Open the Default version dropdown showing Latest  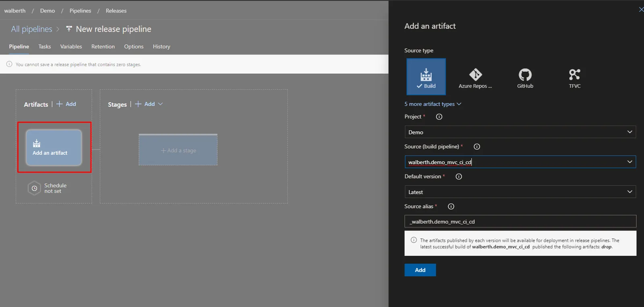[x=520, y=192]
